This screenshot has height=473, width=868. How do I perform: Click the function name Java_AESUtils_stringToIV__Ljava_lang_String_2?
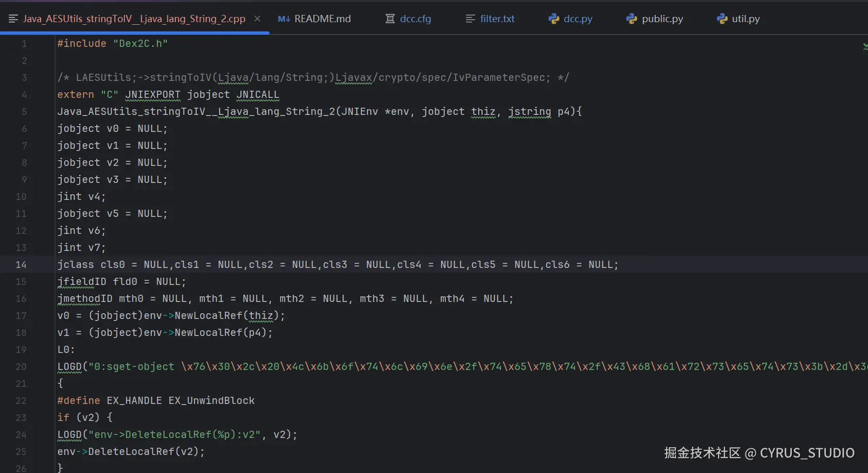point(196,112)
